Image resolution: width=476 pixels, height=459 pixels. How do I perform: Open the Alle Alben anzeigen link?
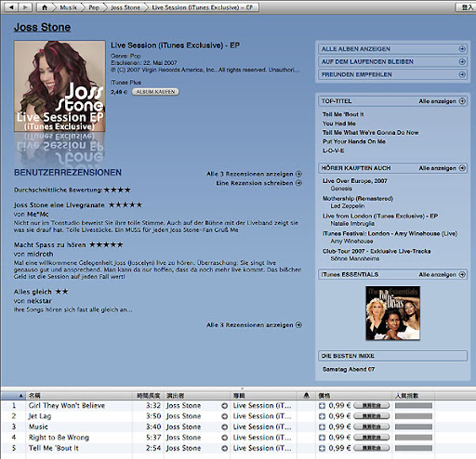[x=356, y=49]
